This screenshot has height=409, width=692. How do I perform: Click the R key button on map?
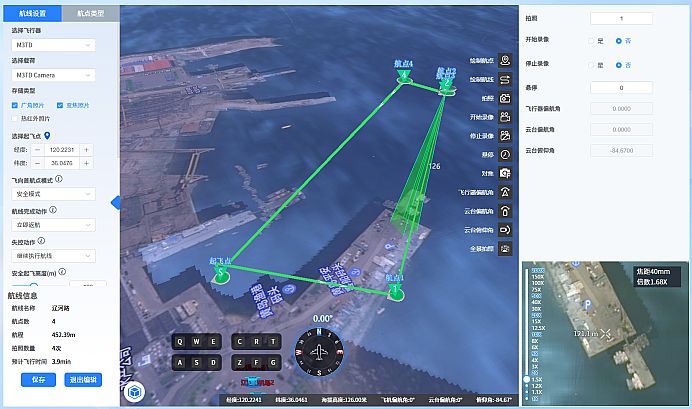click(x=256, y=341)
